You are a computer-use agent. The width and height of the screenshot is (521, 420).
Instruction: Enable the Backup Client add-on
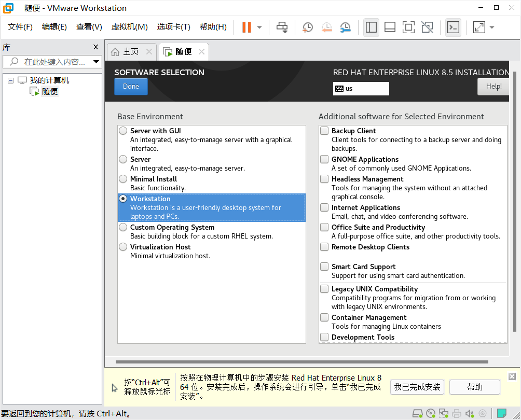tap(324, 131)
